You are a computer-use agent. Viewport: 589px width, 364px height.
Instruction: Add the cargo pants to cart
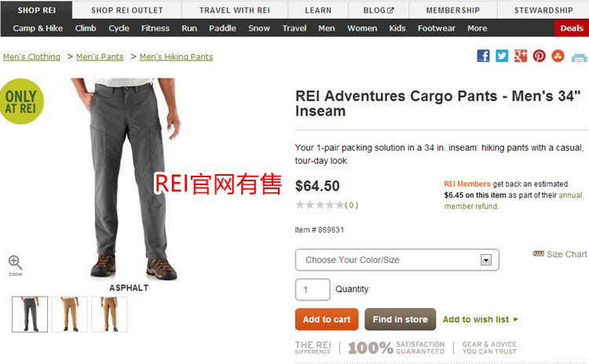[327, 319]
